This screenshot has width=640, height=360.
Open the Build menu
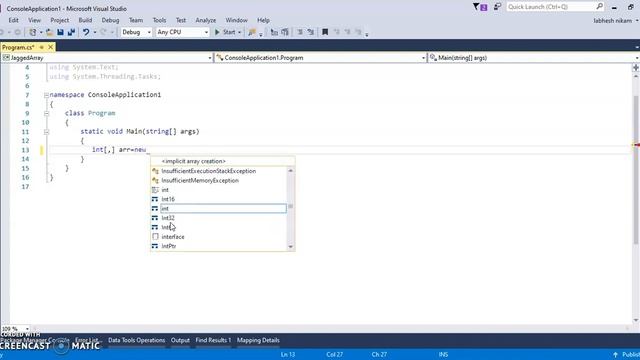(x=85, y=20)
